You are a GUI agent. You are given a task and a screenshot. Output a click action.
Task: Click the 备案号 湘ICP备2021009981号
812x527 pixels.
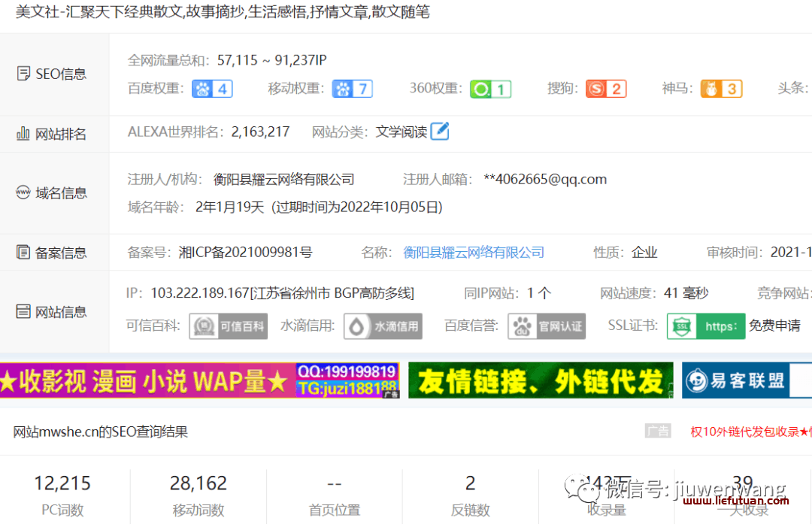click(x=245, y=253)
